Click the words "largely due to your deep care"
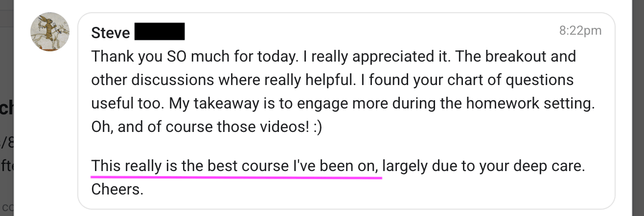The width and height of the screenshot is (644, 216). pyautogui.click(x=483, y=166)
